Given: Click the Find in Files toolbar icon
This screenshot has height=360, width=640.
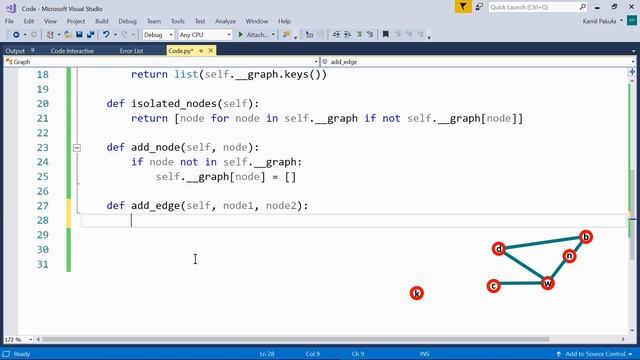Looking at the screenshot, I should click(287, 35).
